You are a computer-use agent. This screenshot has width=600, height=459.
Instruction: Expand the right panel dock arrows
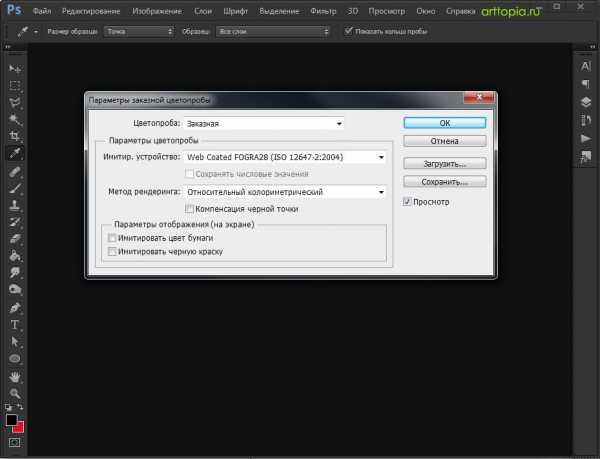[593, 47]
